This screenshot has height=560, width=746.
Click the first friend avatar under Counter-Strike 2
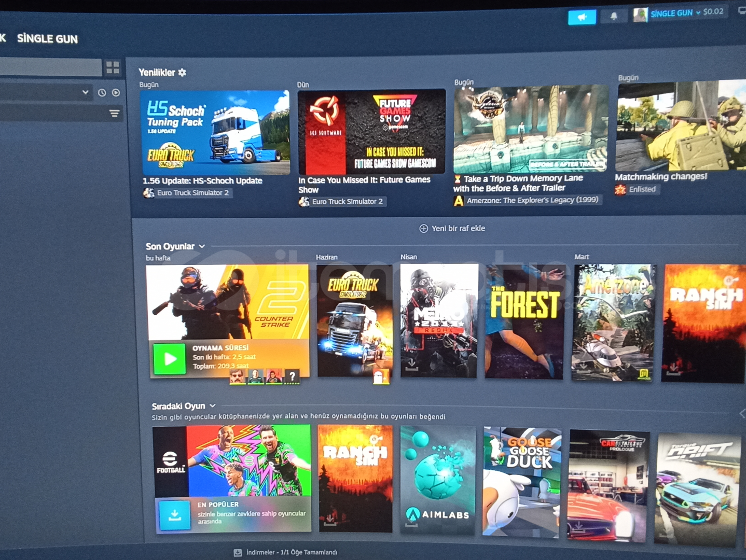[237, 376]
